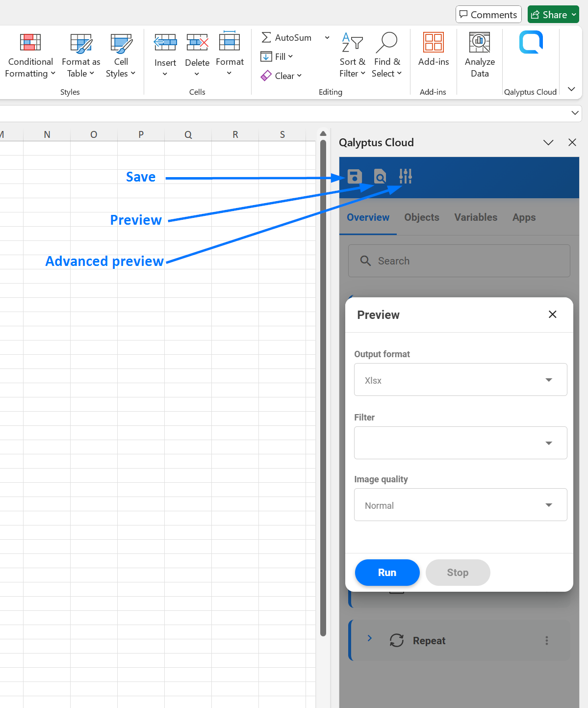This screenshot has height=708, width=588.
Task: Switch to the Variables tab
Action: pos(475,217)
